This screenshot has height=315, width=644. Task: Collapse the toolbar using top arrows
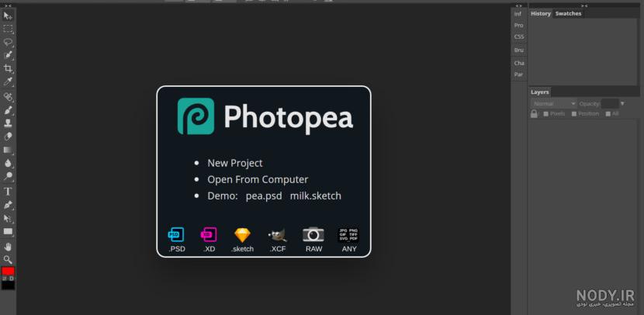tap(8, 5)
